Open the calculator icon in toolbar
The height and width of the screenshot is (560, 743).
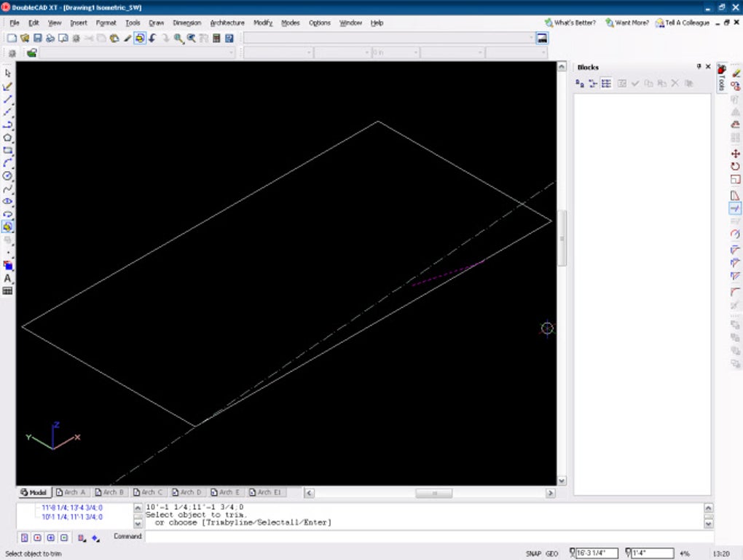click(216, 39)
